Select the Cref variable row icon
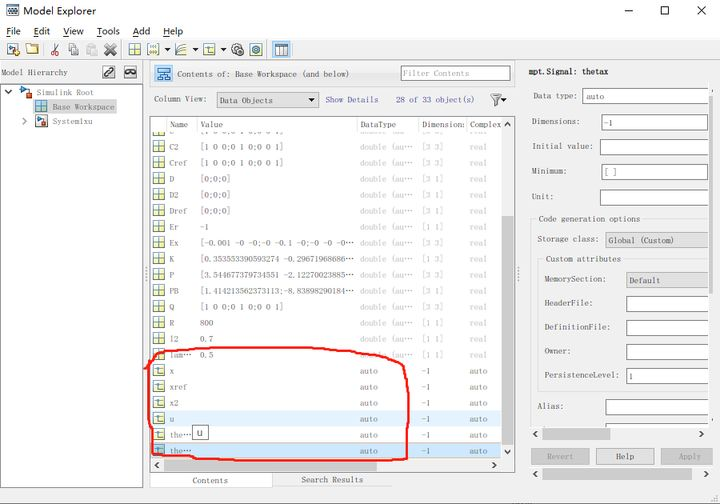The width and height of the screenshot is (720, 504). [x=159, y=162]
